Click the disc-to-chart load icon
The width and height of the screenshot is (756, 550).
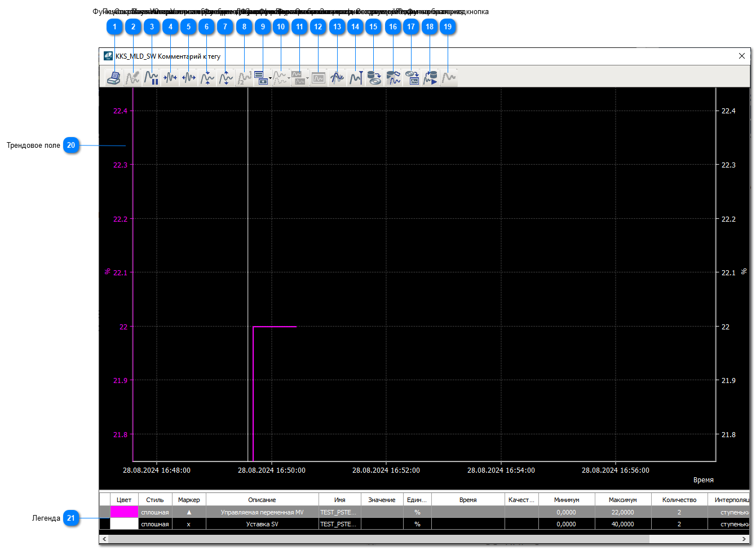coord(412,77)
